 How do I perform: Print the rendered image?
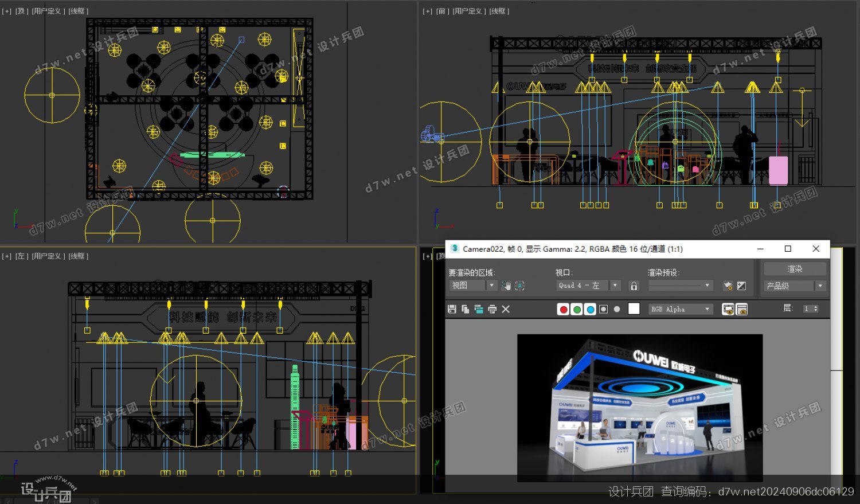tap(492, 309)
